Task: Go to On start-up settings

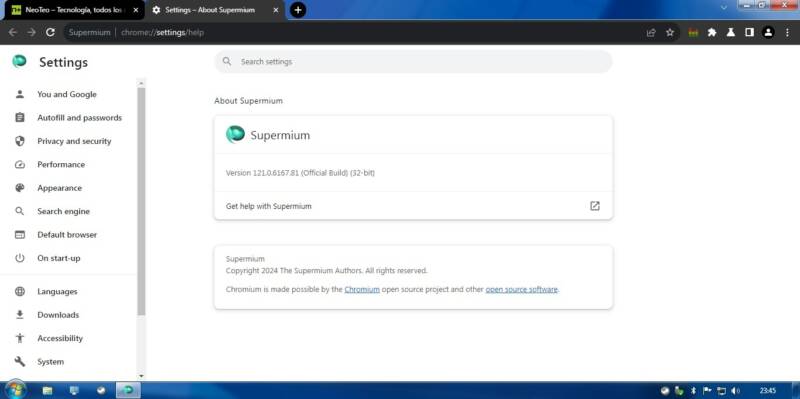Action: pyautogui.click(x=59, y=258)
